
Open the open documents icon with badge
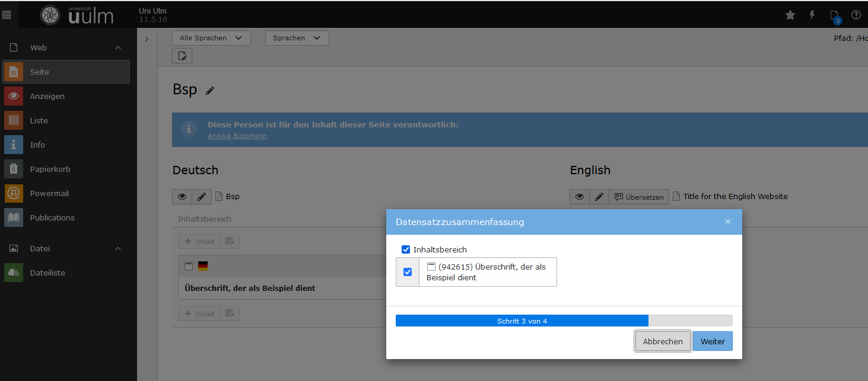point(834,16)
